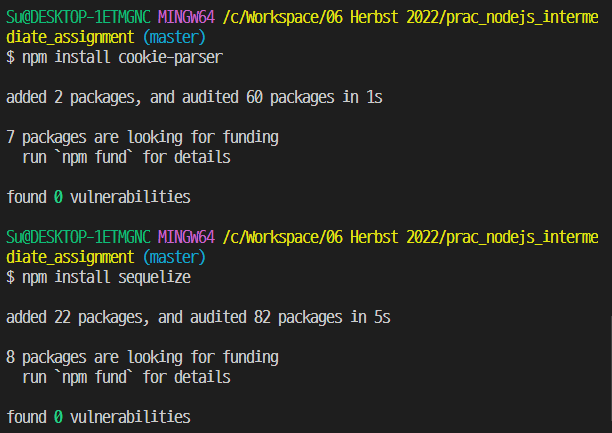Click the '1s' duration in audited 60 packages line

click(x=375, y=97)
